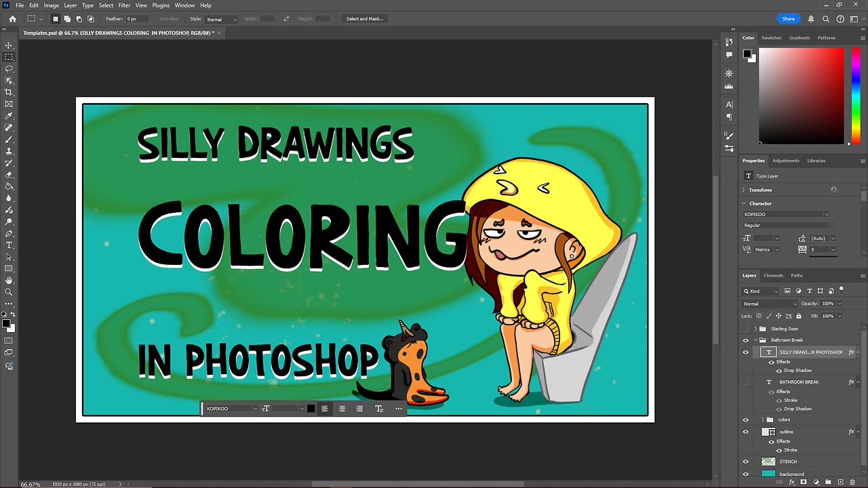Click the foreground color swatch in toolbar
The width and height of the screenshot is (868, 488).
pyautogui.click(x=6, y=324)
